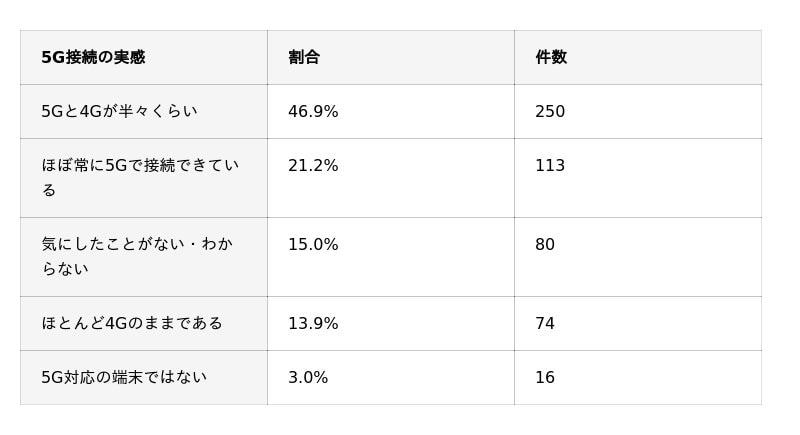
Task: Click the 15.0% percentage cell
Action: coord(313,244)
